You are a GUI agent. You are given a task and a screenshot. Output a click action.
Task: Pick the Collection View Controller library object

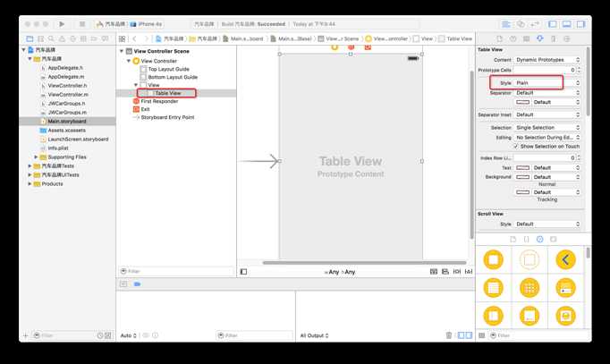coord(530,288)
